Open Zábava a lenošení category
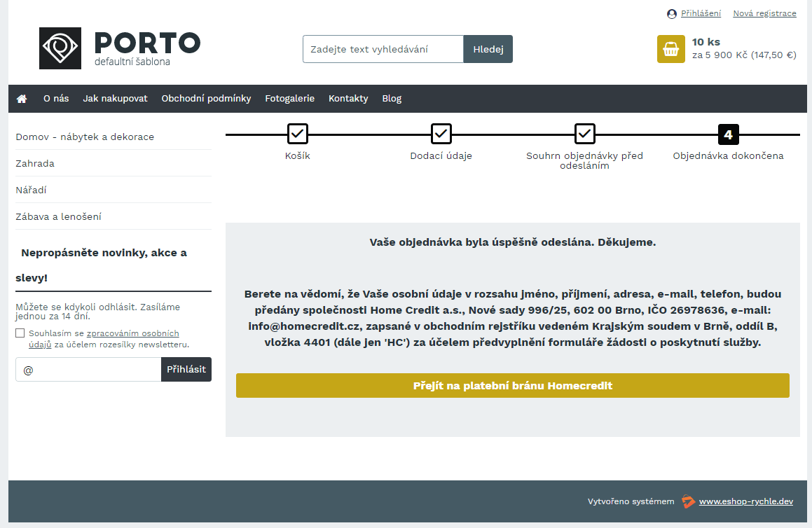Viewport: 812px width, 528px height. pyautogui.click(x=59, y=216)
